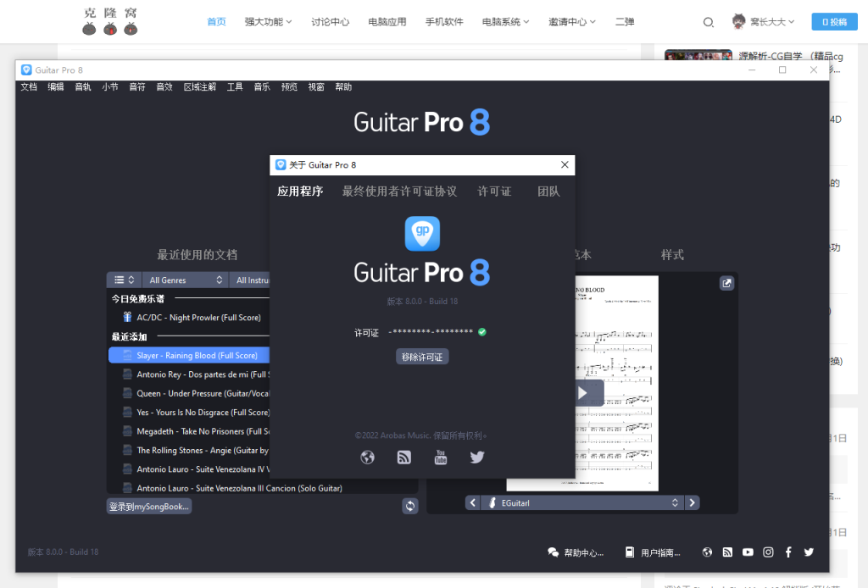
Task: Click the website search magnifier icon
Action: point(709,22)
